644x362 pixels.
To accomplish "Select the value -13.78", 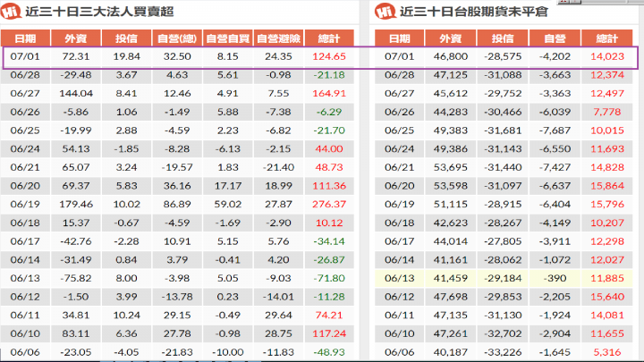I will pos(177,297).
